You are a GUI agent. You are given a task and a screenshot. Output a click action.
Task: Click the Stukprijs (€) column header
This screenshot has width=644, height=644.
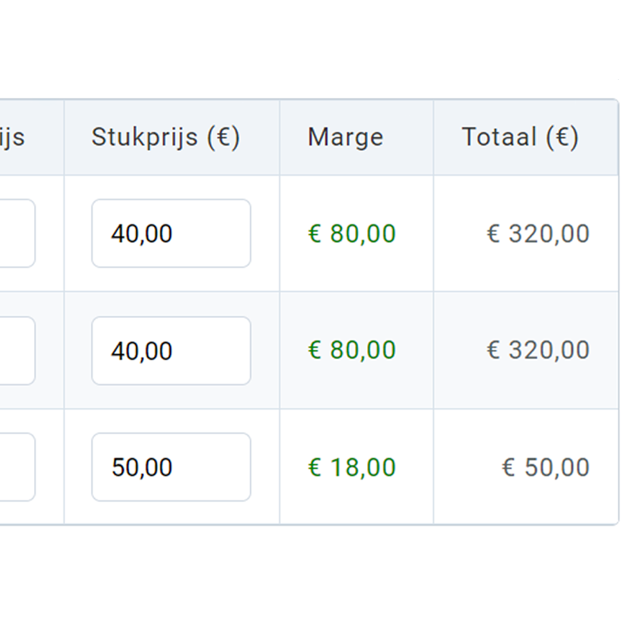(x=166, y=137)
